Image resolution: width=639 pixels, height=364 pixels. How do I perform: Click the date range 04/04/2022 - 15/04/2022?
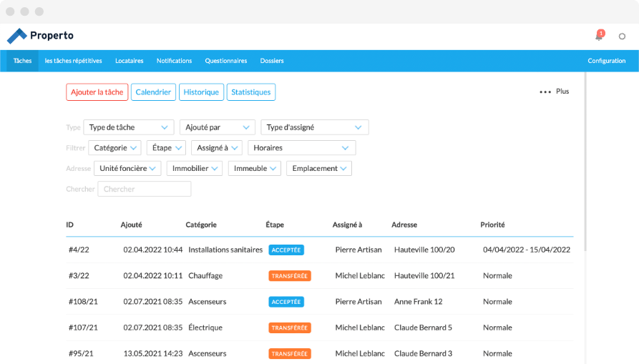point(527,250)
